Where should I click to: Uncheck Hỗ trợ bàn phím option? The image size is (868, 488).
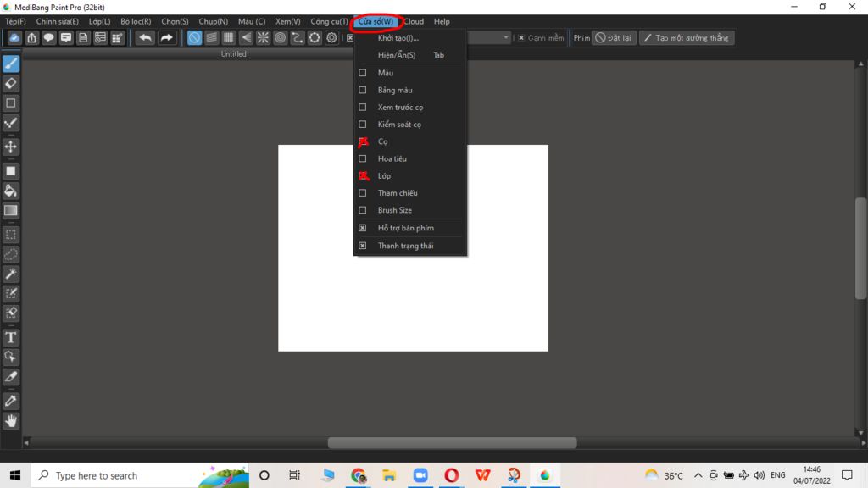(363, 227)
